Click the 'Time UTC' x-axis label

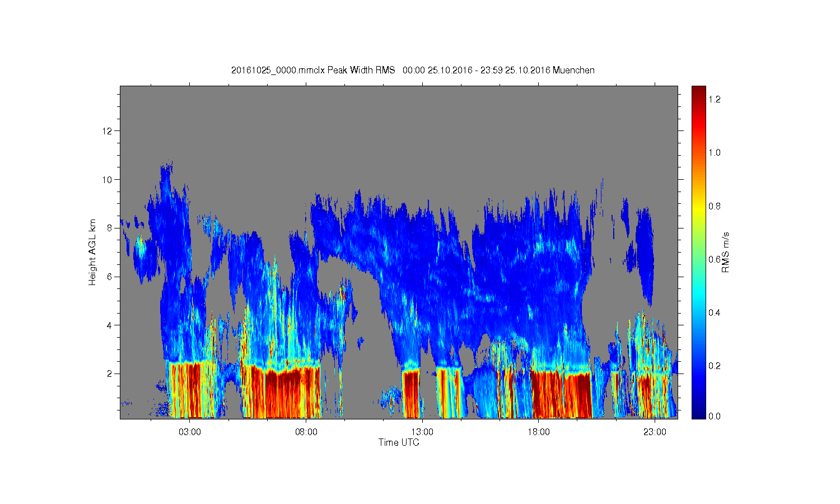(399, 442)
